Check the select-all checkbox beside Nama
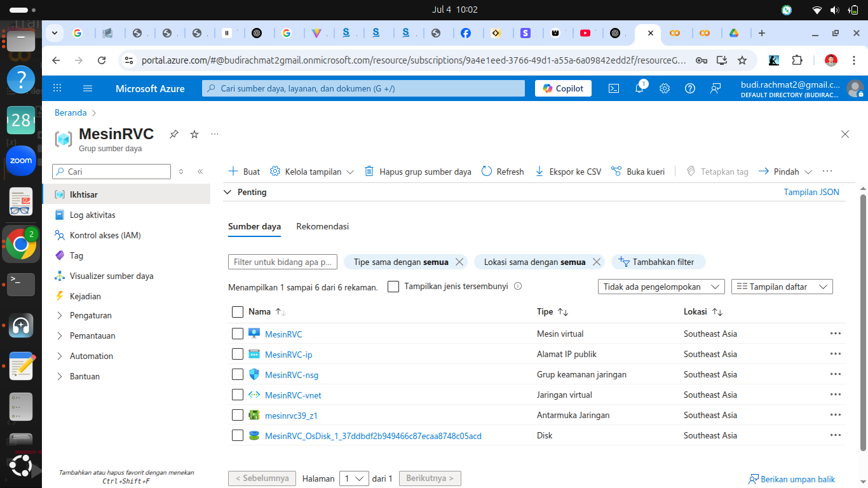868x488 pixels. click(x=238, y=312)
